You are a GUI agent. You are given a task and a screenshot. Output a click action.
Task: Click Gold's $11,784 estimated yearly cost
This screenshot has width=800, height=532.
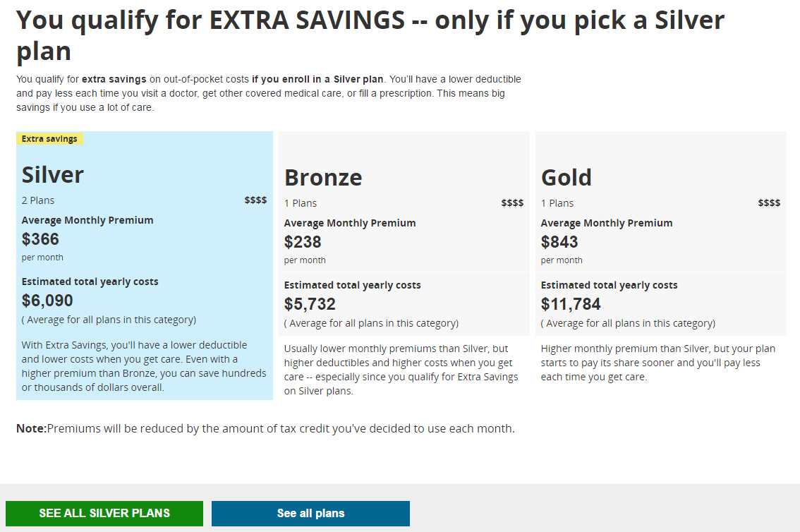[x=571, y=304]
